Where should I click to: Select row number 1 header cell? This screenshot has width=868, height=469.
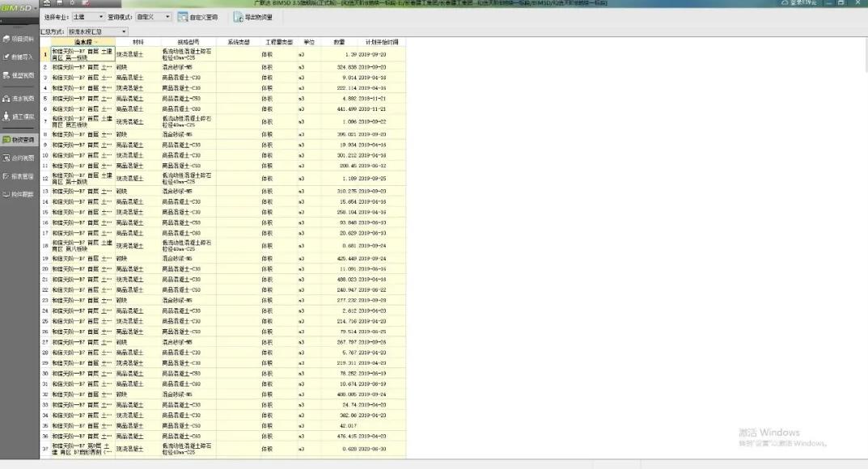pos(45,54)
